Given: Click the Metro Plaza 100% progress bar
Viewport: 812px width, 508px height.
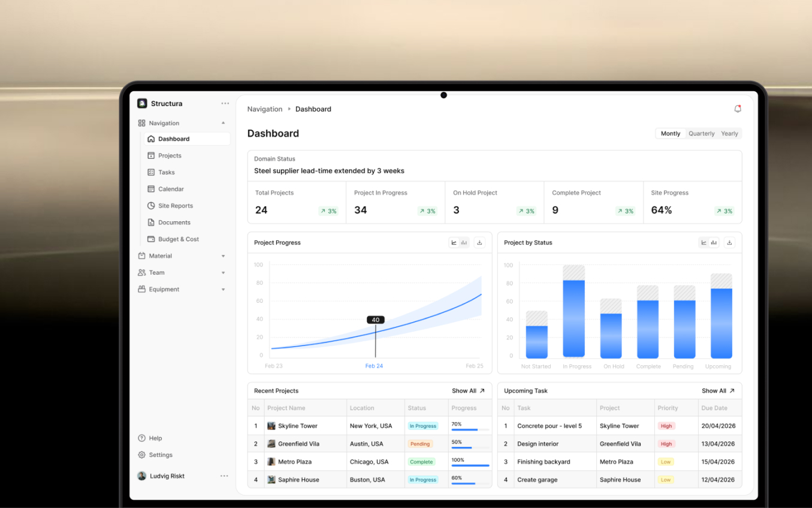Looking at the screenshot, I should coord(470,466).
